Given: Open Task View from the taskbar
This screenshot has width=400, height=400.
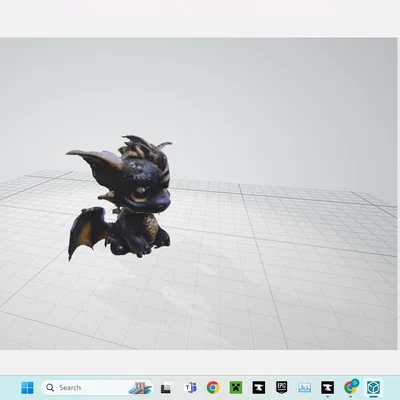Looking at the screenshot, I should (x=166, y=388).
